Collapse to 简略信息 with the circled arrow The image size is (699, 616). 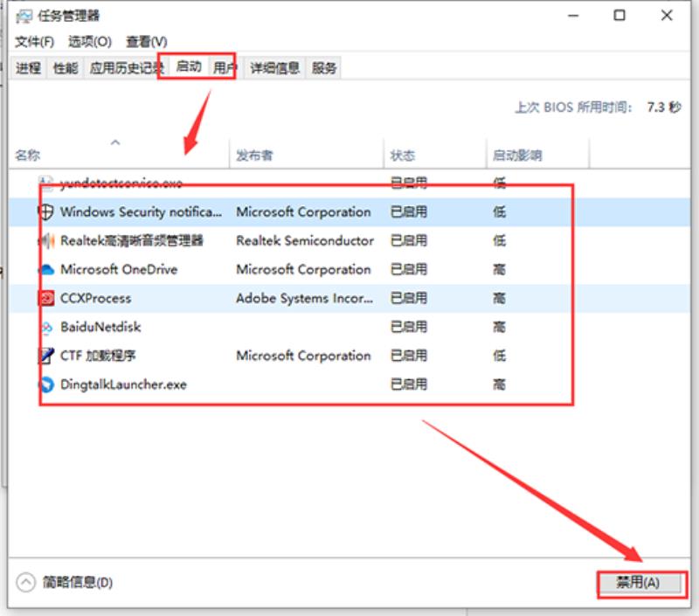coord(25,582)
